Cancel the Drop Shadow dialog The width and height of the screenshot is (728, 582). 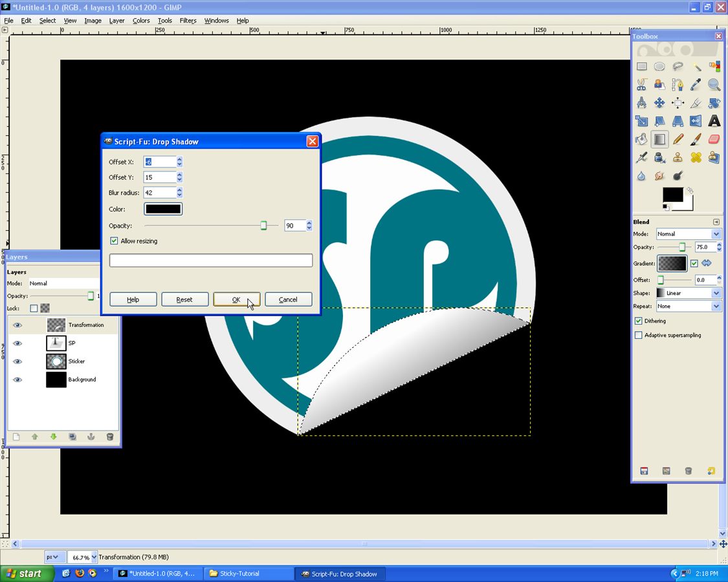point(288,299)
